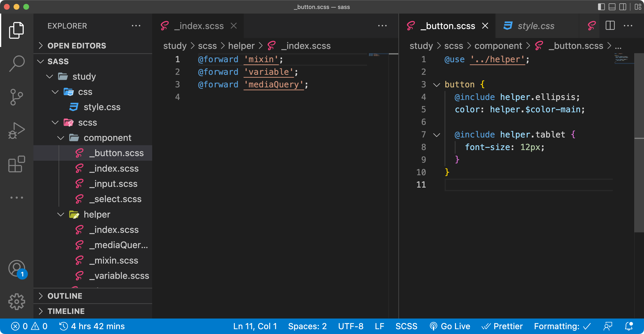Open notifications bell in status bar
Image resolution: width=644 pixels, height=334 pixels.
(x=628, y=326)
